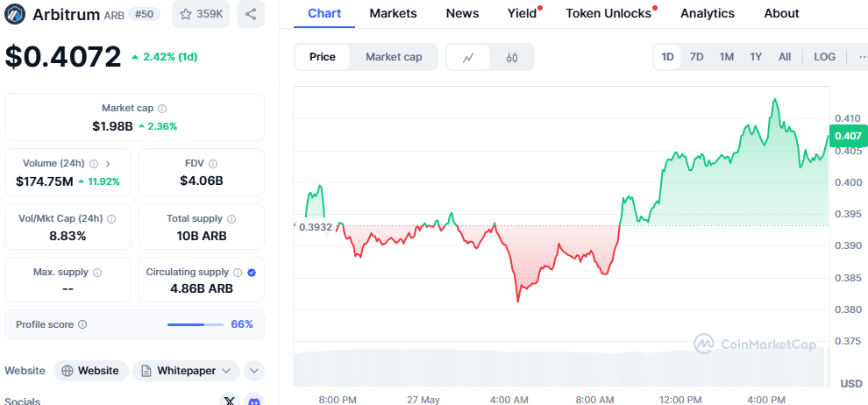The width and height of the screenshot is (868, 405).
Task: Select 7D time range
Action: click(x=696, y=57)
